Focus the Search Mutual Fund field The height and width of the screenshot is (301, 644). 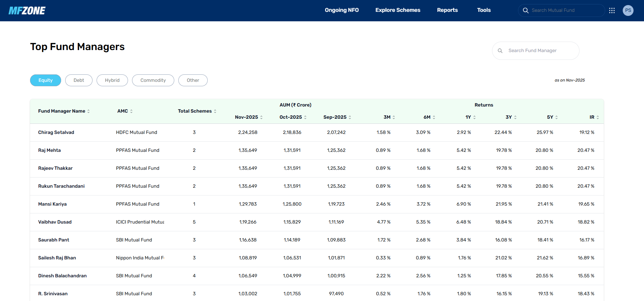(x=561, y=10)
